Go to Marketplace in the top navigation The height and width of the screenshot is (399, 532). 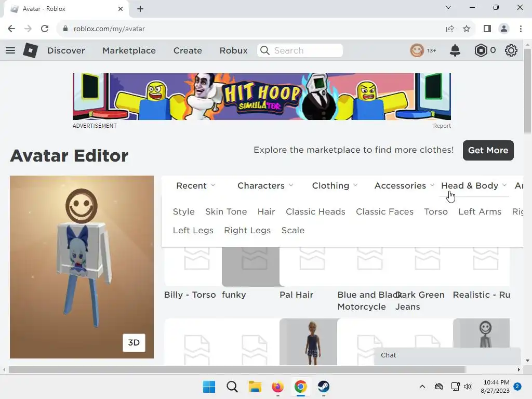coord(129,50)
